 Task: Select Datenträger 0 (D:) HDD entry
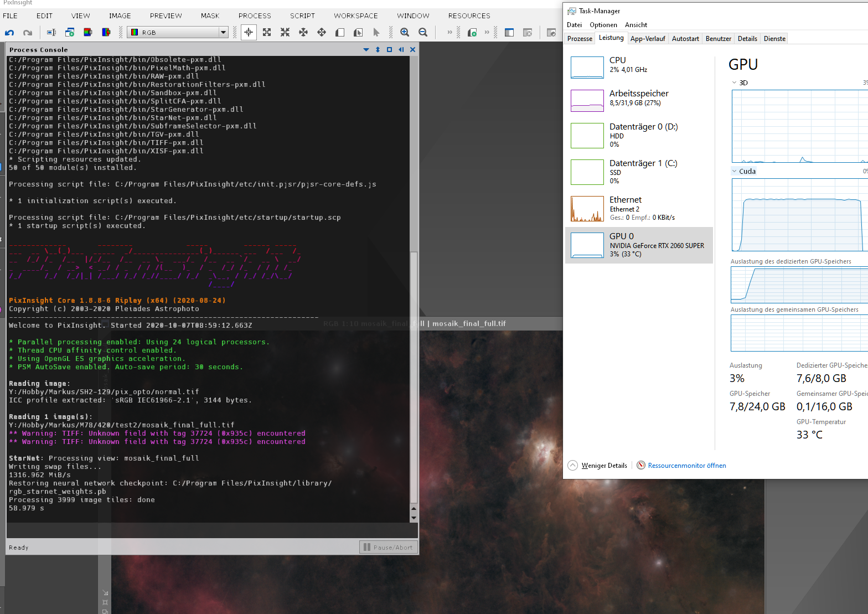[x=639, y=135]
